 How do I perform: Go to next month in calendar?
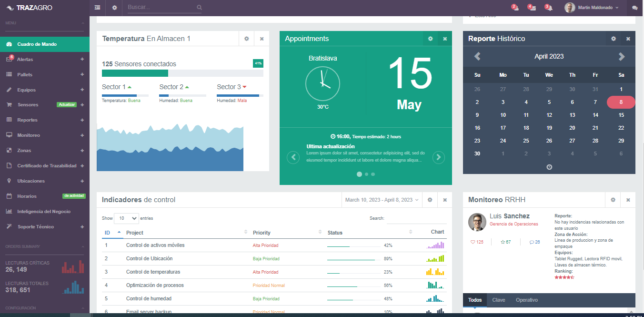621,56
